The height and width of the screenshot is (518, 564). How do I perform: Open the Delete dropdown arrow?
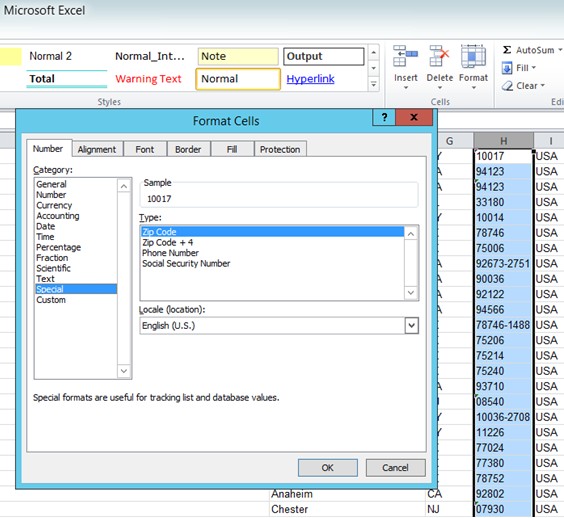coord(440,87)
